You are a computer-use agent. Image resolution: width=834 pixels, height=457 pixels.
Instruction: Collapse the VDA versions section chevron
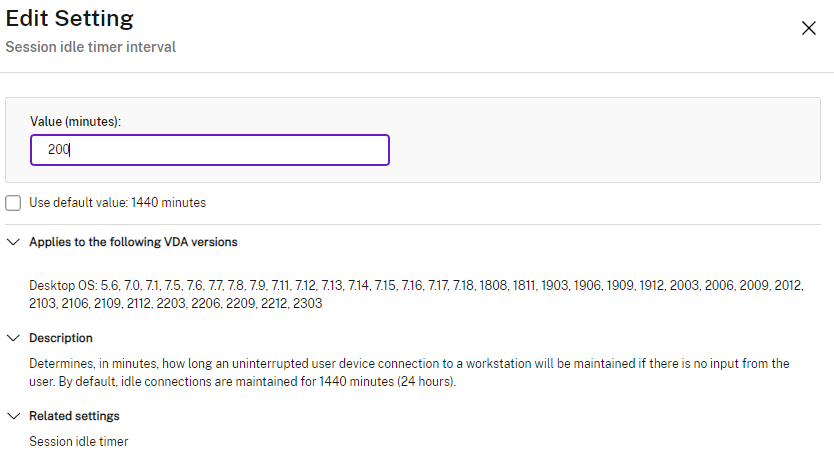click(13, 242)
